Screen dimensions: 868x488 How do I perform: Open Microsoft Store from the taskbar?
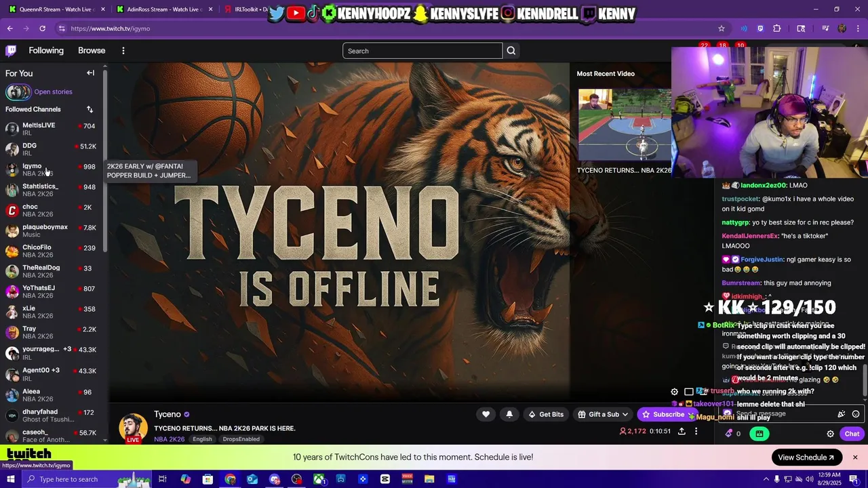pos(208,479)
